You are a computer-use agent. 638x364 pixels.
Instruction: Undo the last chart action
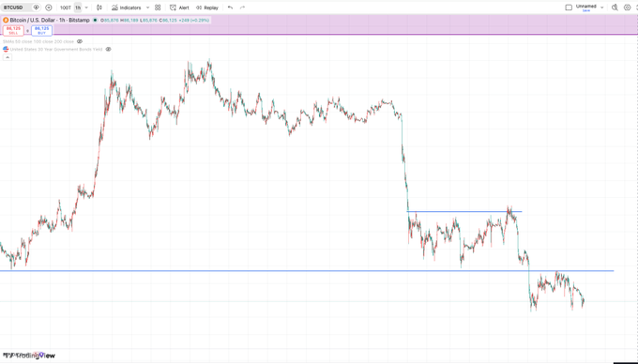pyautogui.click(x=230, y=8)
